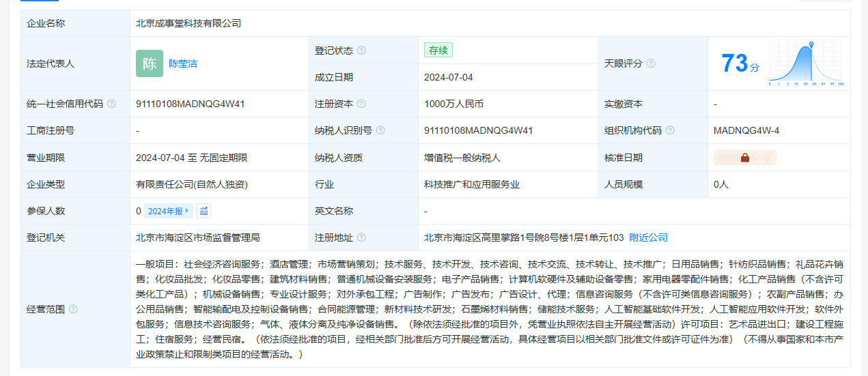
Task: Click 北京市海淀区市场监督管理局 registration authority
Action: pyautogui.click(x=198, y=237)
